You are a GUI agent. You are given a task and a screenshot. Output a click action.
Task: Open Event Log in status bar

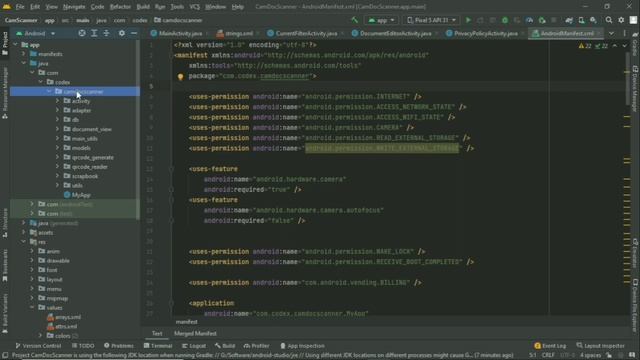(x=550, y=346)
